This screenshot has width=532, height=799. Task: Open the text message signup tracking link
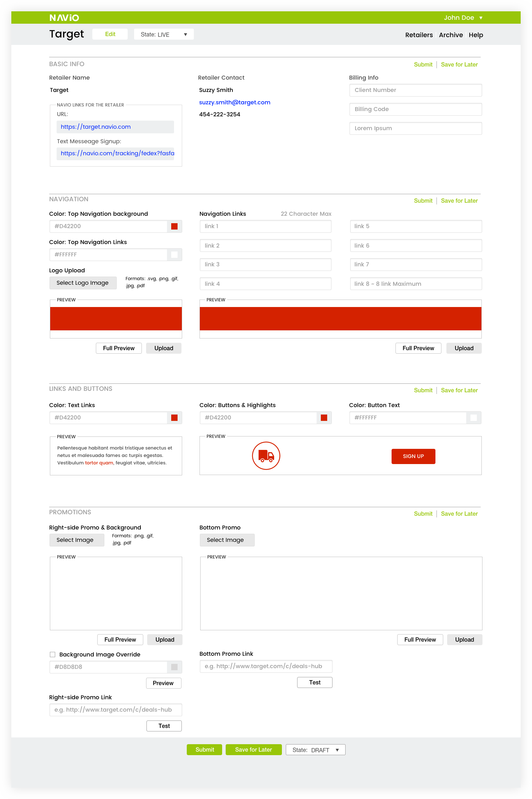(x=117, y=153)
